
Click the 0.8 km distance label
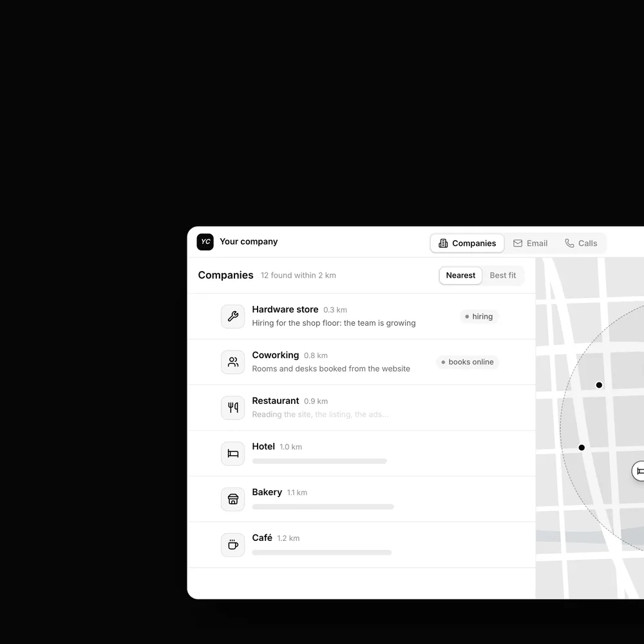click(x=316, y=355)
